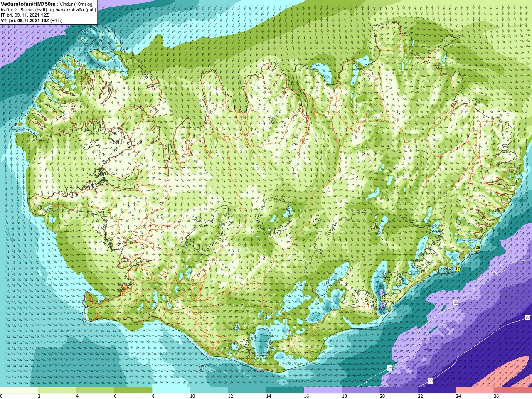This screenshot has width=532, height=399.
Task: Click the yellow 27 max gust label
Action: click(458, 269)
